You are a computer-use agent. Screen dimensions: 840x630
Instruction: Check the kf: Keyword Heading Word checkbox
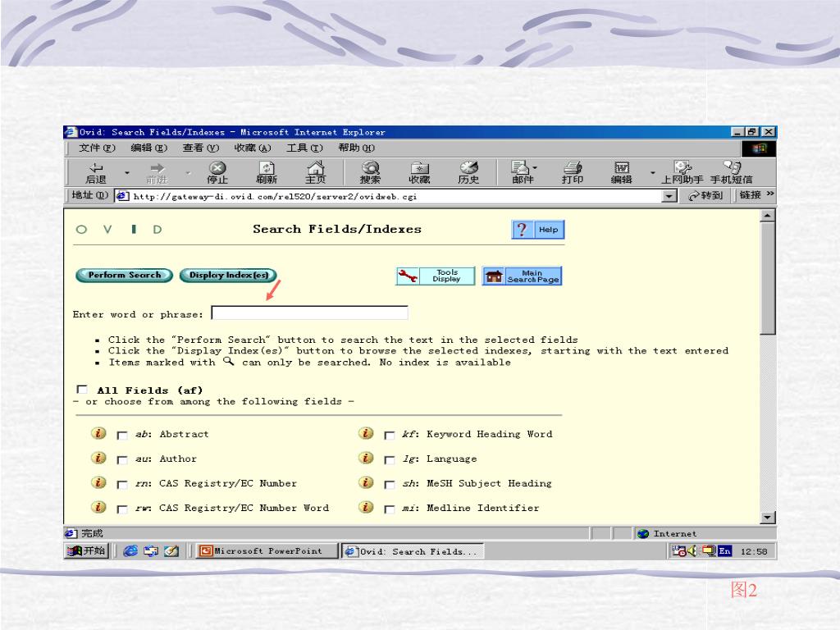coord(390,435)
